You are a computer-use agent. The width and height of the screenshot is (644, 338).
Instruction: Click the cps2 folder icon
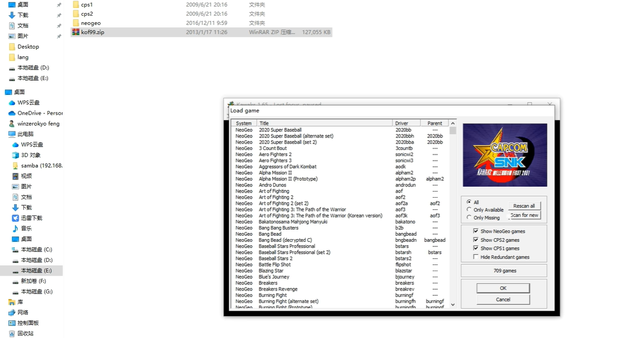pyautogui.click(x=76, y=14)
